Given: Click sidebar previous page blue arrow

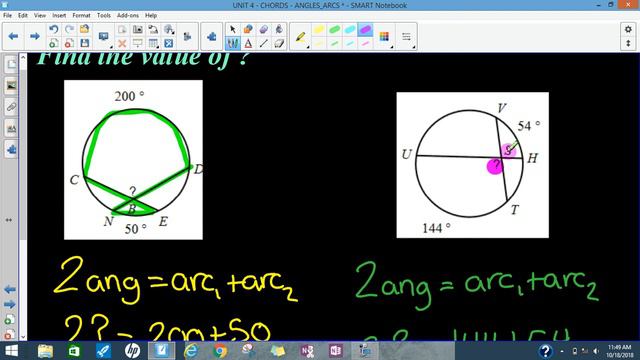Looking at the screenshot, I should pos(10,289).
